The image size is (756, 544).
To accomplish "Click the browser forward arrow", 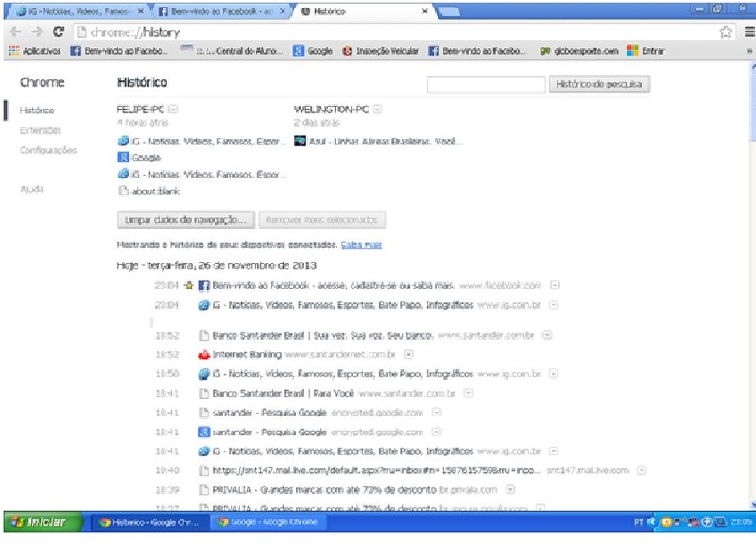I will [x=37, y=32].
